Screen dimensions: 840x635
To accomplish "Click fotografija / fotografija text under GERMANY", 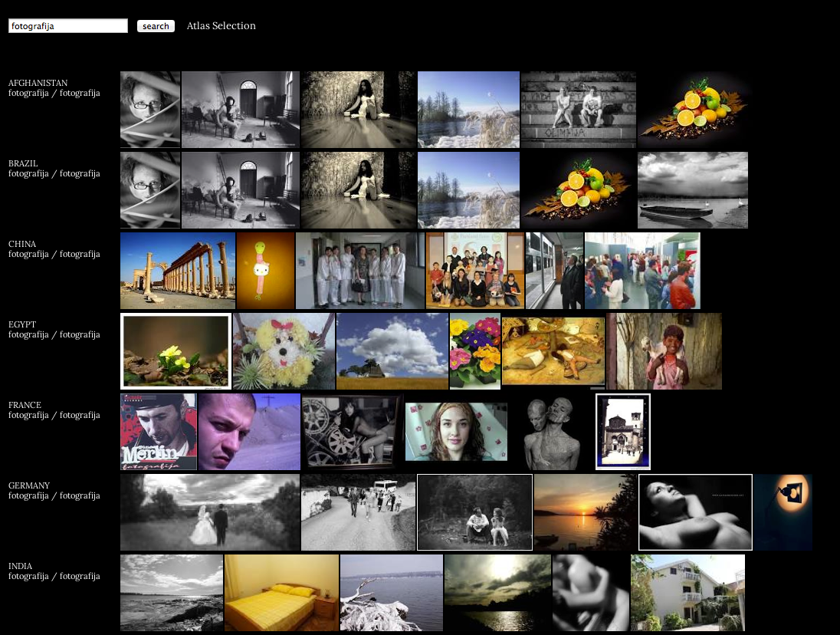I will [54, 495].
